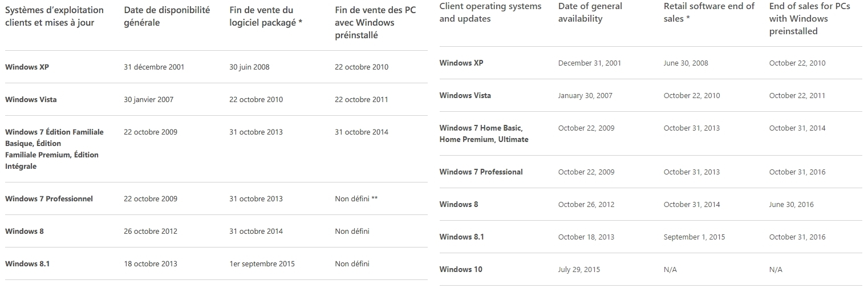Select the English 'Windows 8.1' row label

461,237
